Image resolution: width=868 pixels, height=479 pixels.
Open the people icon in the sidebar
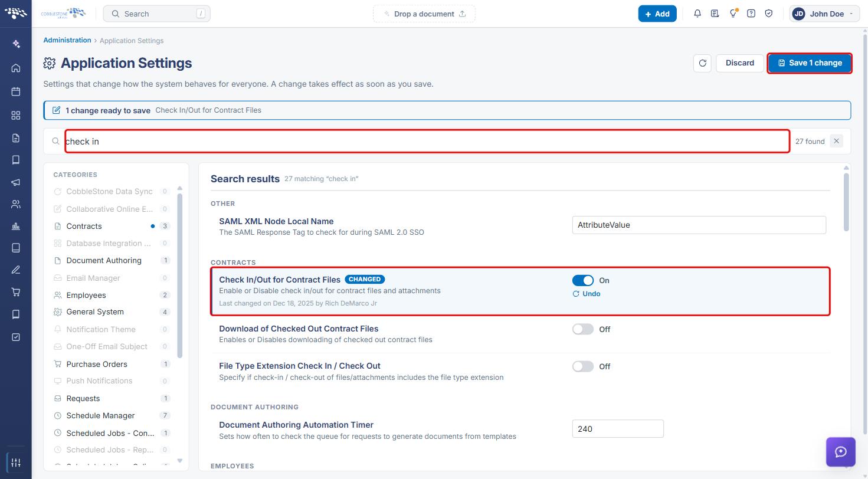tap(16, 204)
